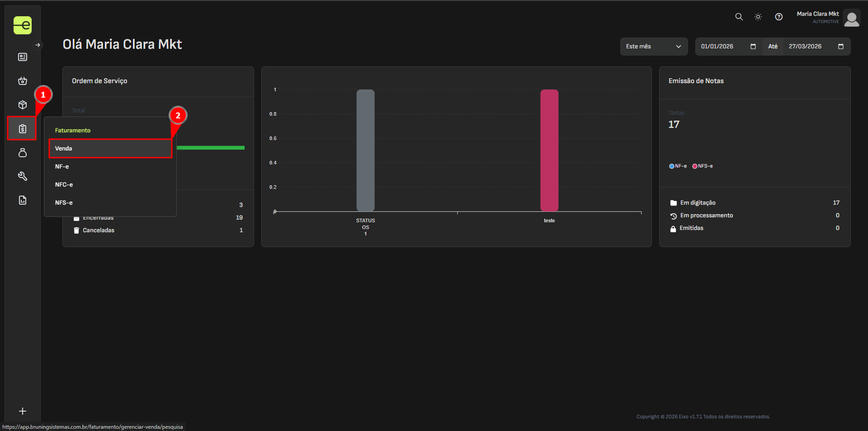Screen dimensions: 868x431
Task: Open the ID card sidebar icon
Action: click(23, 57)
